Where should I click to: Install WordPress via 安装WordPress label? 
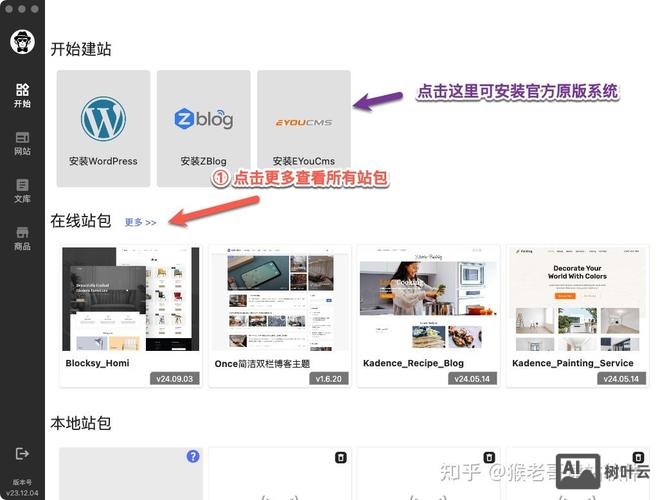[x=103, y=161]
